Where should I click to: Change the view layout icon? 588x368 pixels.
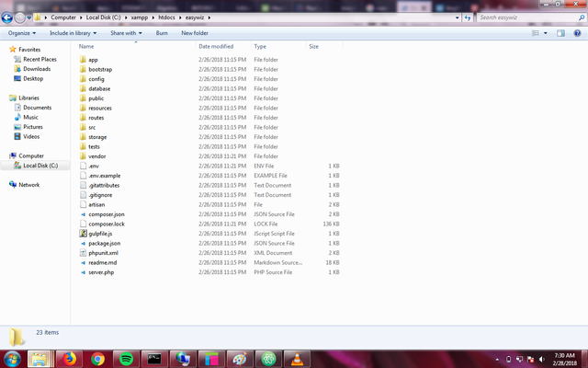click(x=536, y=33)
